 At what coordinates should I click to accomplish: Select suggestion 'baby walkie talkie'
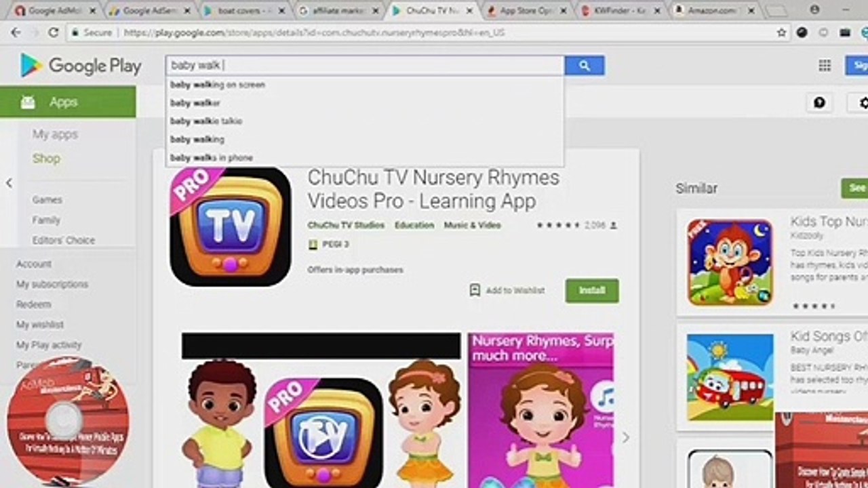[366, 121]
